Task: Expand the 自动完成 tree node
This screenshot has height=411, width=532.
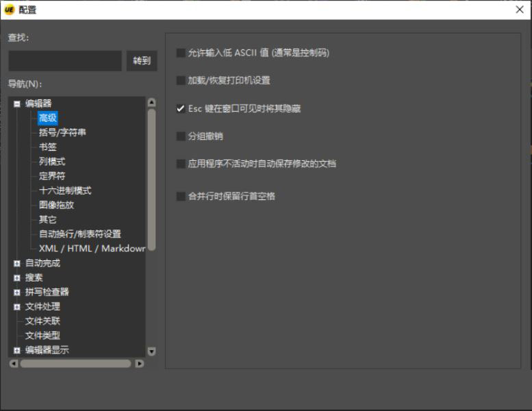Action: coord(17,263)
